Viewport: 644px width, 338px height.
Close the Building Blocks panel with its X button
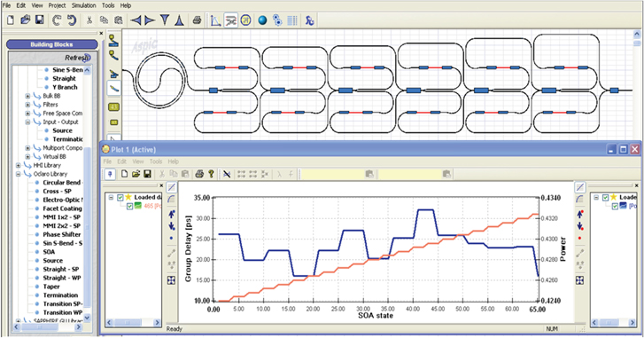(101, 33)
